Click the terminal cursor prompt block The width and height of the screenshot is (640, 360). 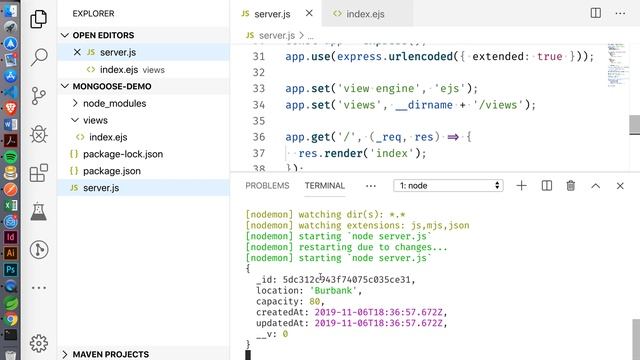pyautogui.click(x=248, y=355)
